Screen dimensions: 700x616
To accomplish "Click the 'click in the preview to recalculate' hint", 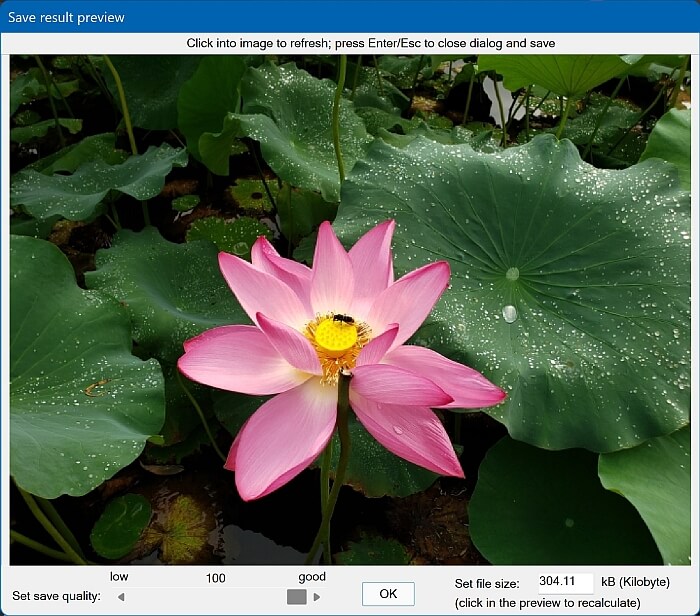I will tap(547, 603).
